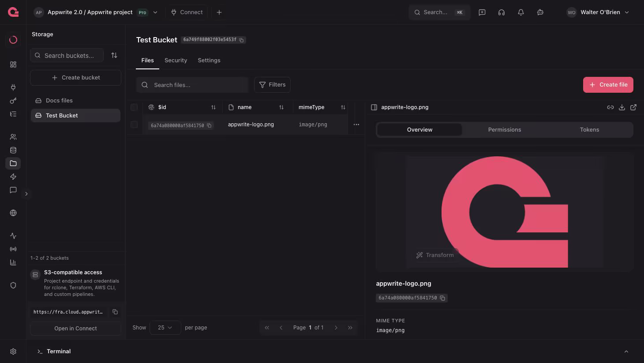Switch to the Settings tab
644x363 pixels.
[x=209, y=60]
